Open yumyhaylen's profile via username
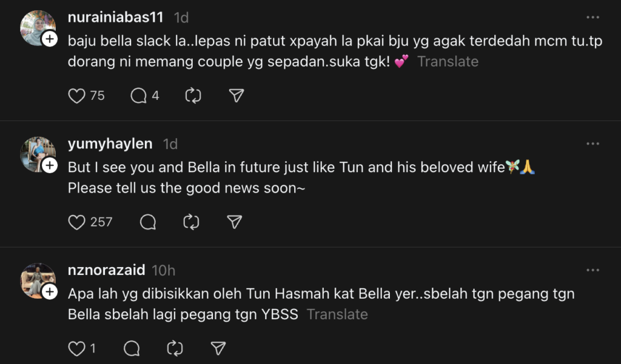Screen dimensions: 621x364 pos(111,144)
